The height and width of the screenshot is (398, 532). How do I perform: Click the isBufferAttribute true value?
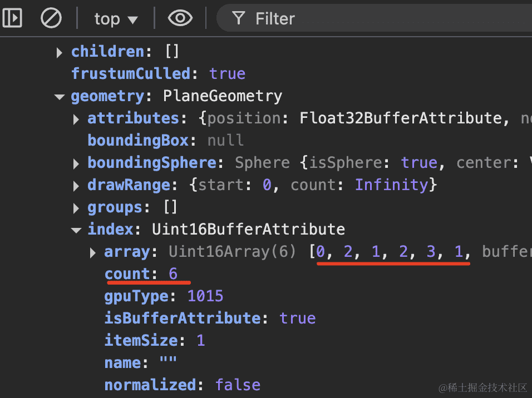coord(297,319)
